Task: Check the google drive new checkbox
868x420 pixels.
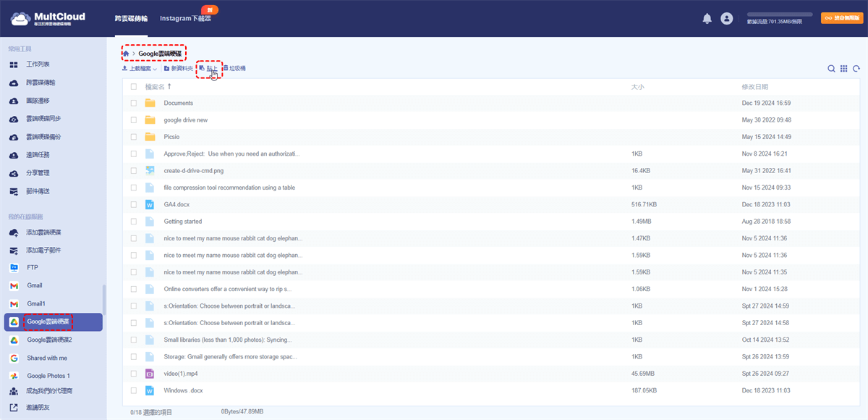Action: (134, 120)
